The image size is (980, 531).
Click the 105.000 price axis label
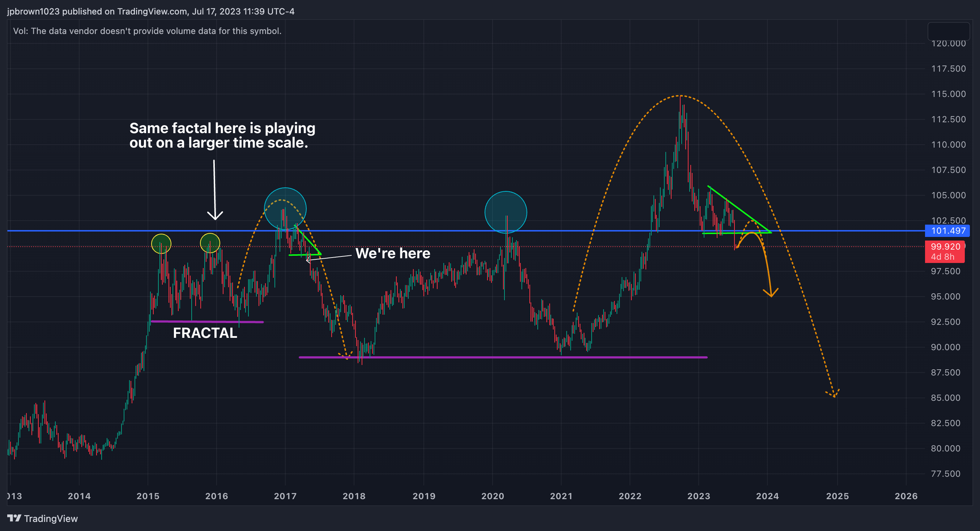click(948, 195)
